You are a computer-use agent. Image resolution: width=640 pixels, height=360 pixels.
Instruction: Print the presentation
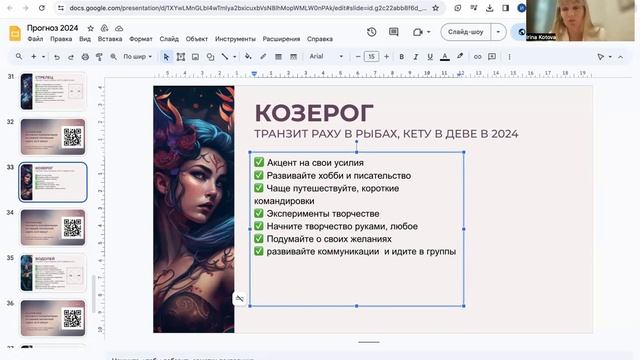(x=85, y=57)
